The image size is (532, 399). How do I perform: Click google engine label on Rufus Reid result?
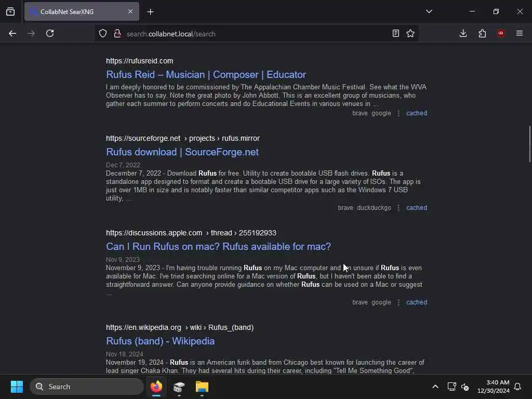click(x=381, y=113)
